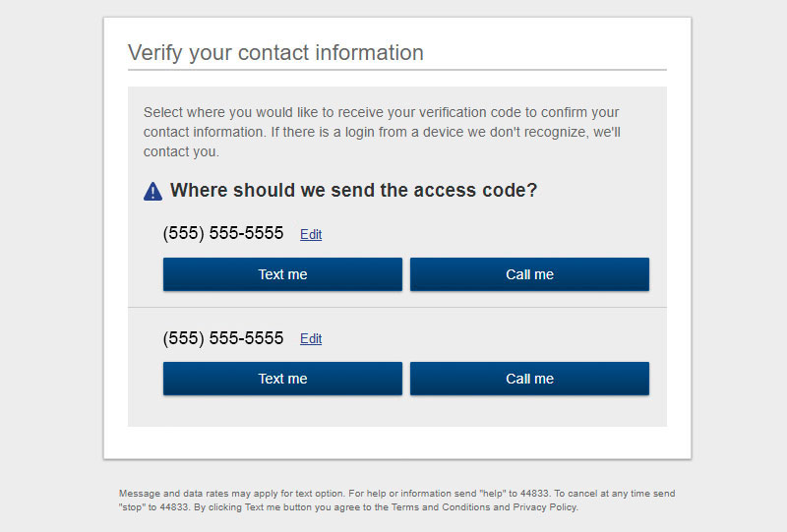Click the Verify your contact information heading
This screenshot has height=532, width=787.
coord(275,53)
